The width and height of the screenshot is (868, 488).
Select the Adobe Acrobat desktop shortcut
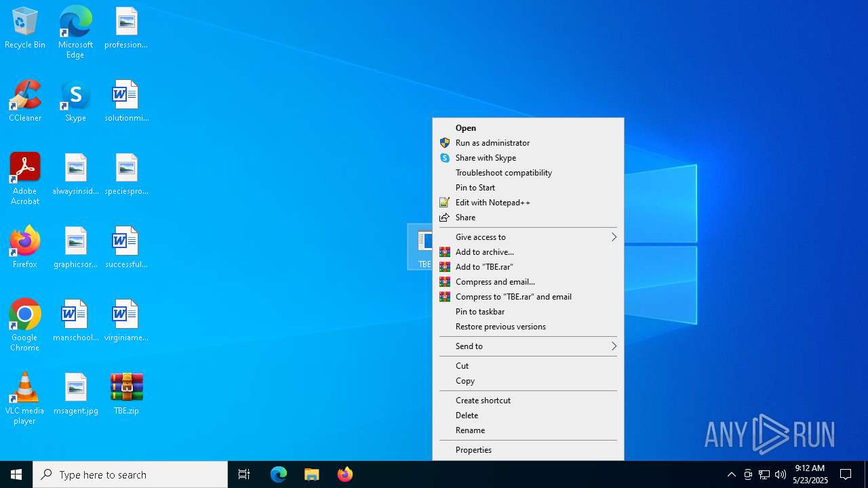(25, 179)
